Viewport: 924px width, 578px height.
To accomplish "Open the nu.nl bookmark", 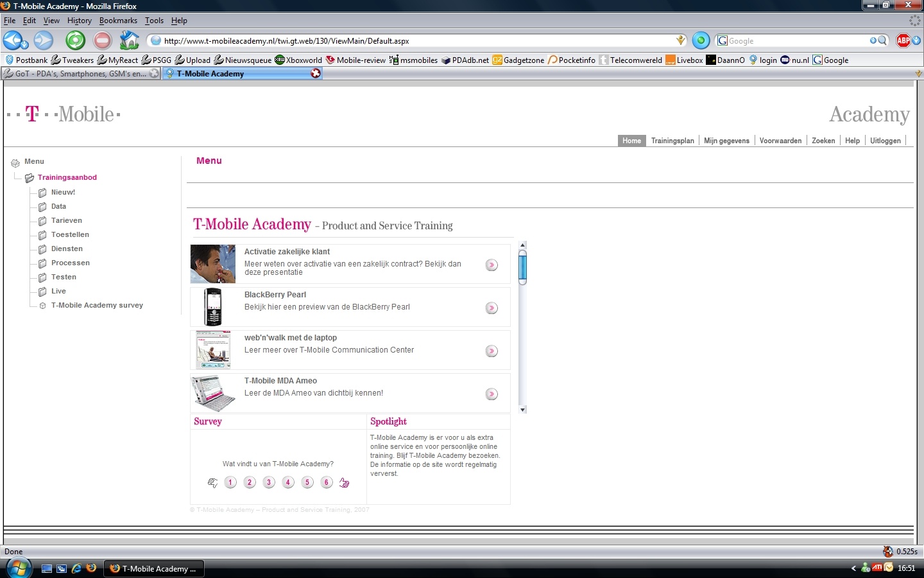I will tap(794, 60).
